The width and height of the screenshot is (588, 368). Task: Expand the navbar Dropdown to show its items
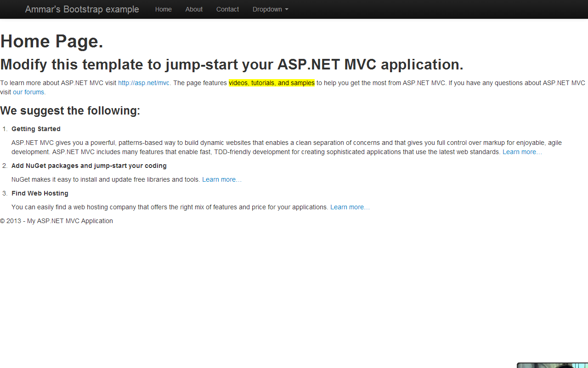coord(270,9)
